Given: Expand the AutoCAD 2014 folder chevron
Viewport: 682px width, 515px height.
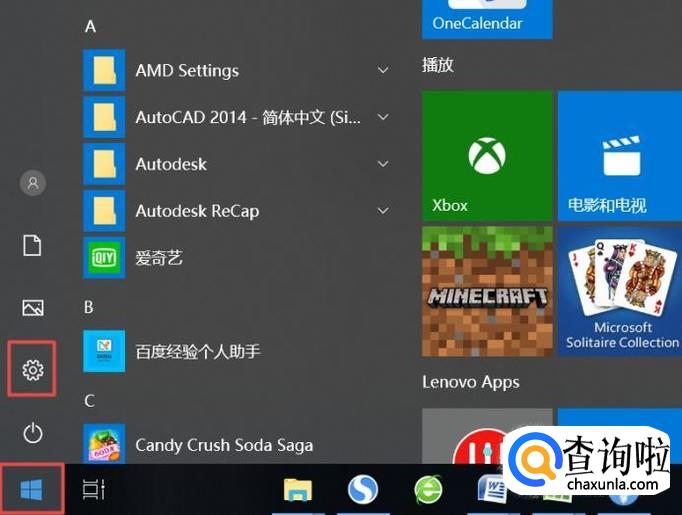Looking at the screenshot, I should point(383,117).
